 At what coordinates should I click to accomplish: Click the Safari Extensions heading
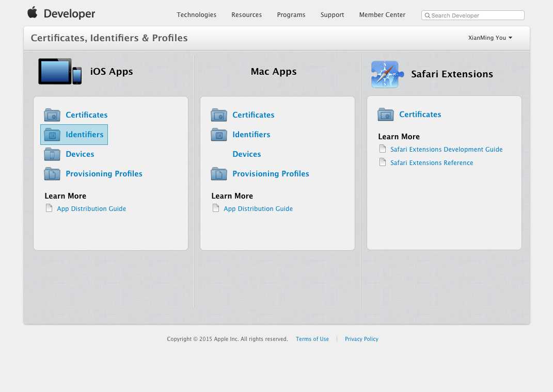[x=452, y=74]
